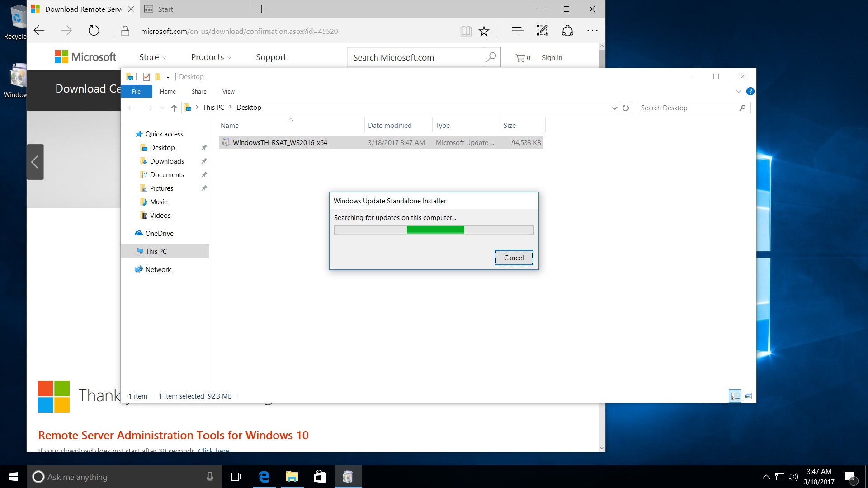Screen dimensions: 868x488
Task: Open Windows Start button
Action: (14, 477)
